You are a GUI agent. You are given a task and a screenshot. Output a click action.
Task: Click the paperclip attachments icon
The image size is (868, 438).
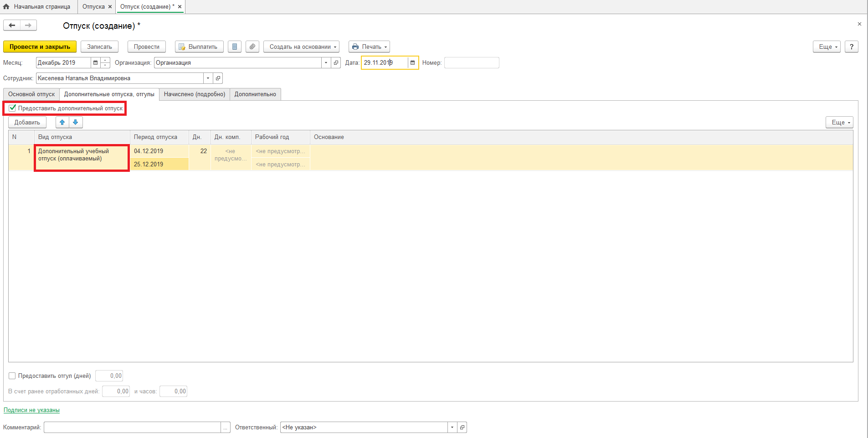252,46
